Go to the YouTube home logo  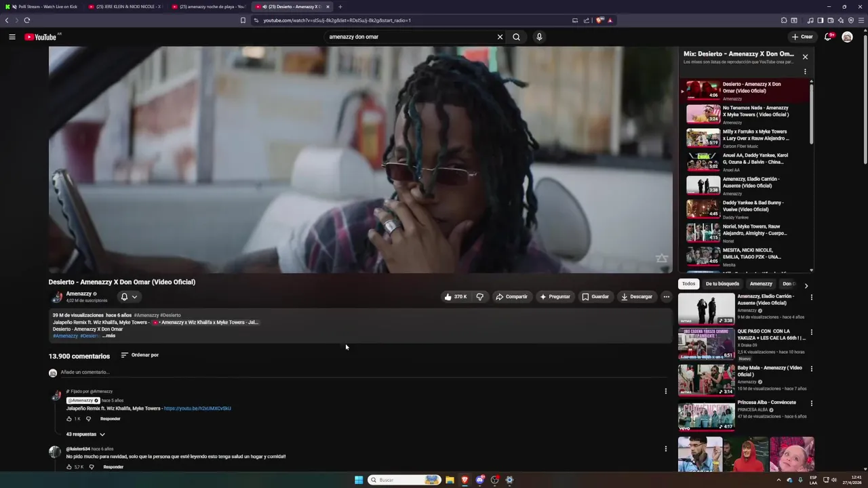coord(41,37)
